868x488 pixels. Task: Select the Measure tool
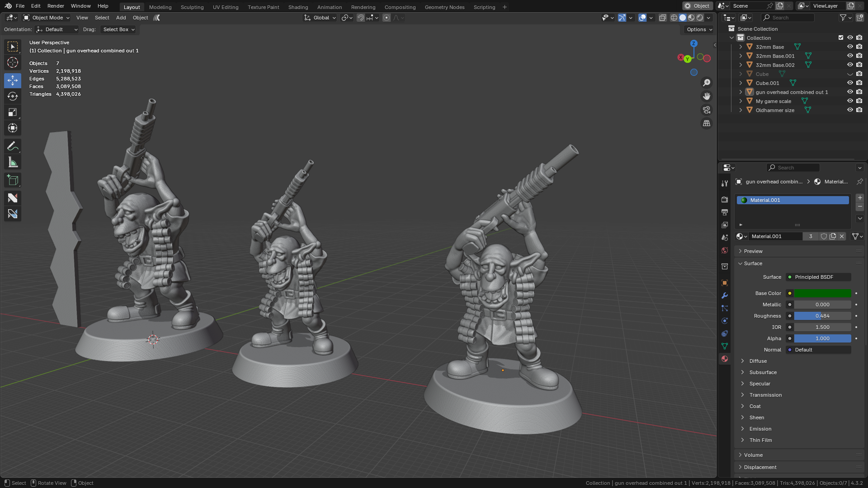(13, 162)
